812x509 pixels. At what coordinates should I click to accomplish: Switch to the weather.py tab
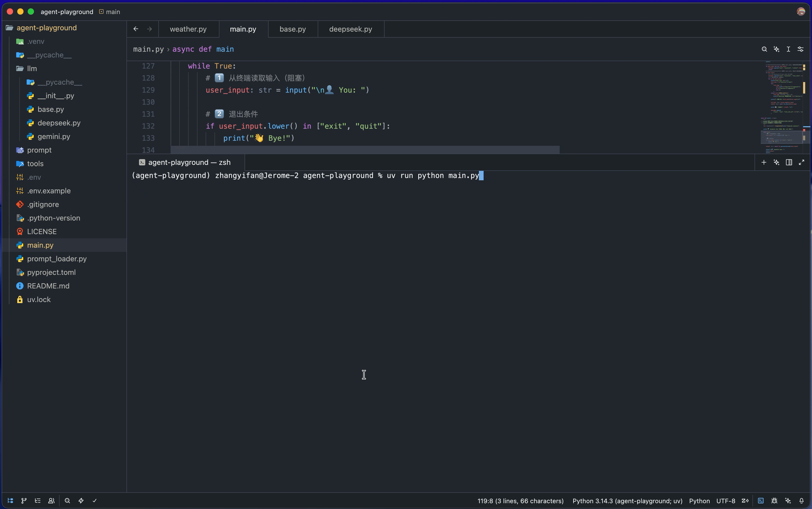188,29
